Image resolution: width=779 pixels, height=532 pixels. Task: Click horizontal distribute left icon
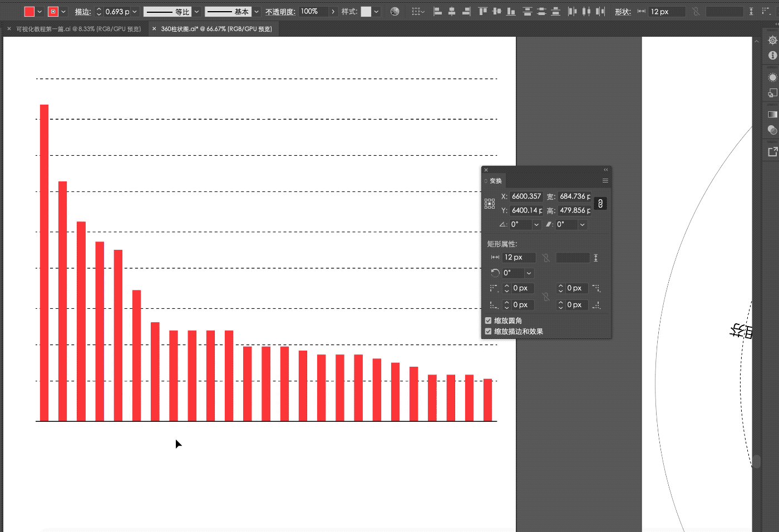[x=572, y=11]
